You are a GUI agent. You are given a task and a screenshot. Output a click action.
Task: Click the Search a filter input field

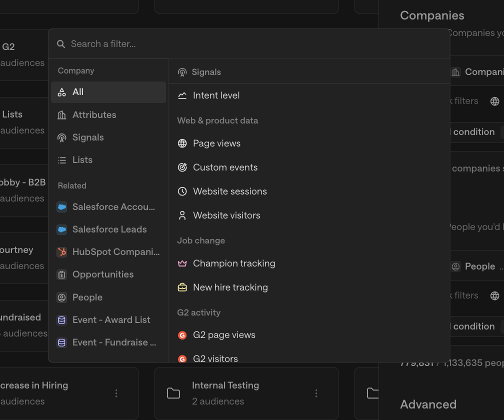tap(249, 43)
